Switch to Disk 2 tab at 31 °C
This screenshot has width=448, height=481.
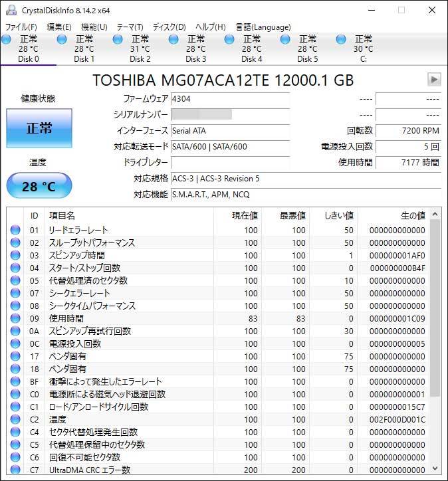(140, 48)
